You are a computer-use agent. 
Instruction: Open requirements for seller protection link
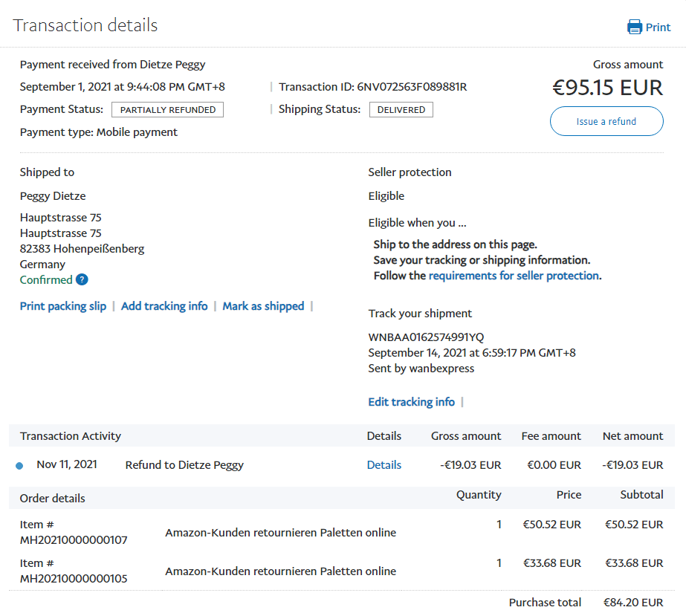click(514, 276)
